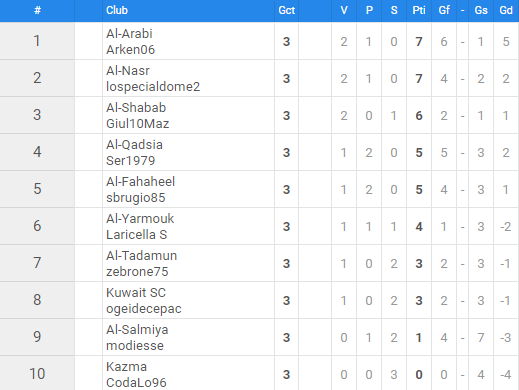The width and height of the screenshot is (519, 390).
Task: Click the Club column header
Action: 117,10
